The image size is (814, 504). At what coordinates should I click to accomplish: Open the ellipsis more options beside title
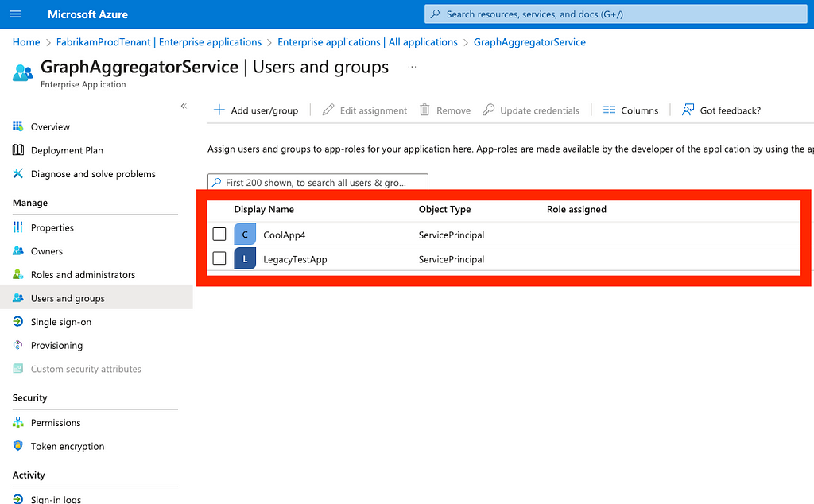(412, 67)
